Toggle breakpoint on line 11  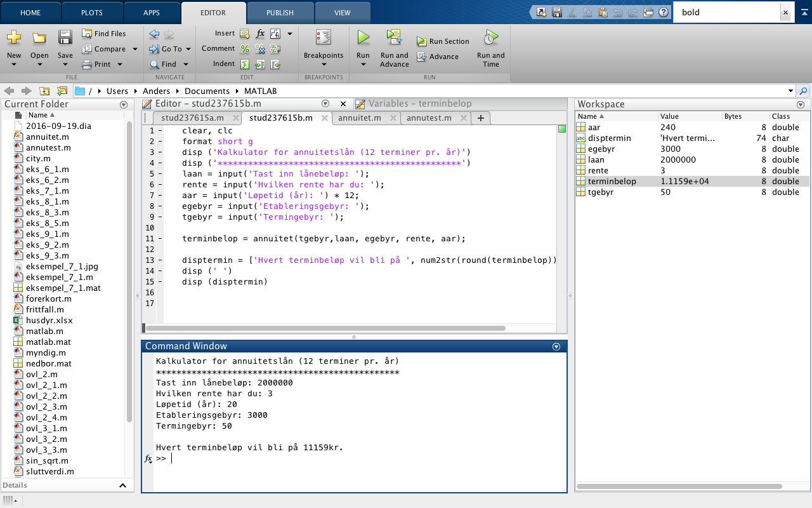pyautogui.click(x=160, y=239)
